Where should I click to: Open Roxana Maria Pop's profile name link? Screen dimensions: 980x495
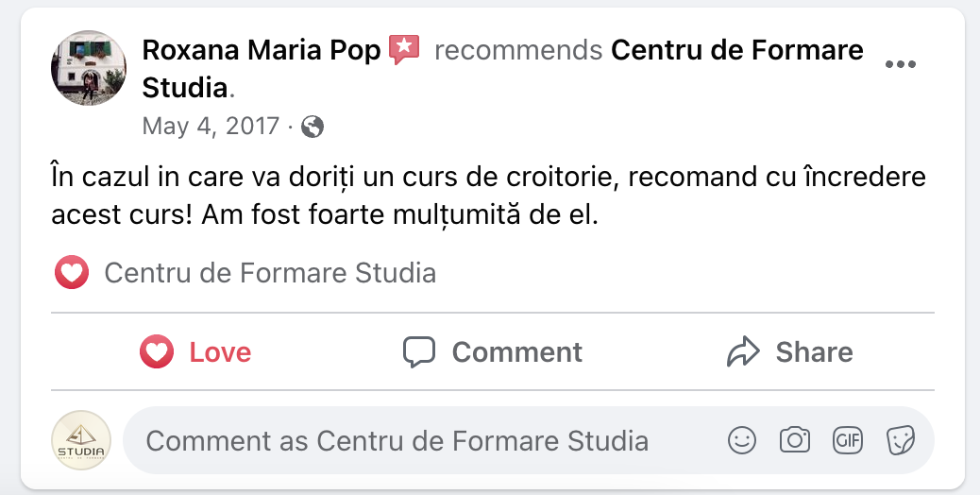(261, 50)
